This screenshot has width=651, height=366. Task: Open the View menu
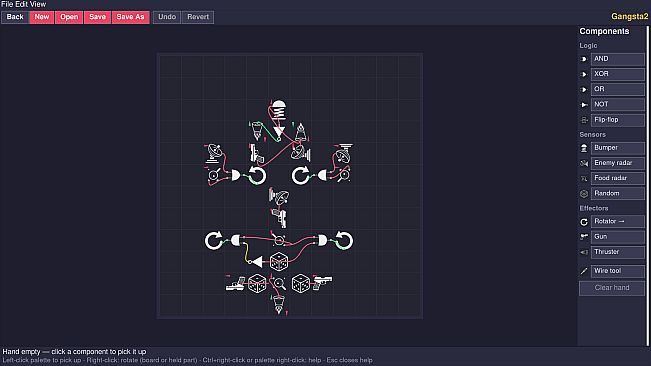click(37, 4)
